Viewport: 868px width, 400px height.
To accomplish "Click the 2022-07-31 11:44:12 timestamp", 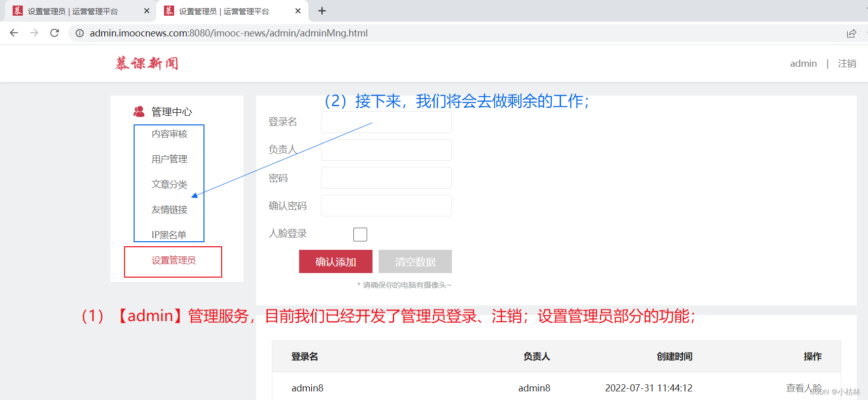I will pos(649,388).
